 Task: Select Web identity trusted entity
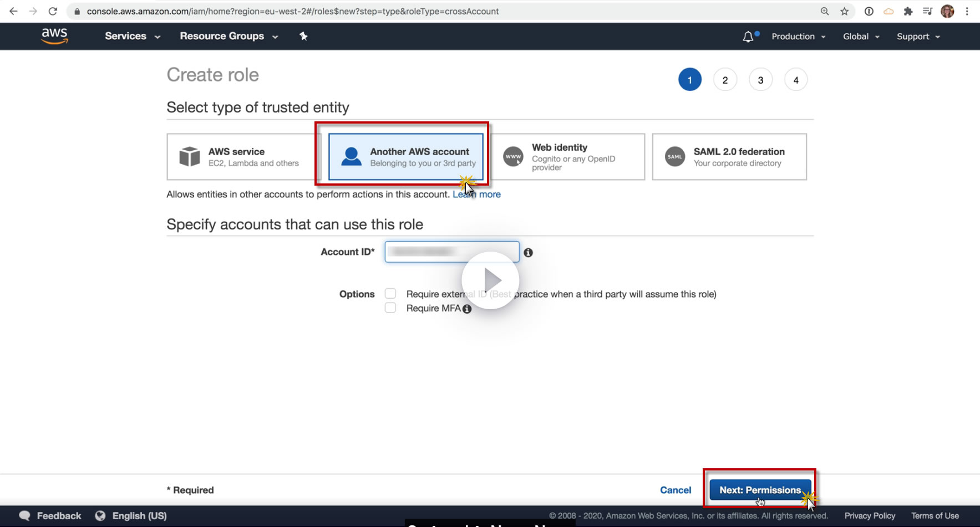point(568,157)
